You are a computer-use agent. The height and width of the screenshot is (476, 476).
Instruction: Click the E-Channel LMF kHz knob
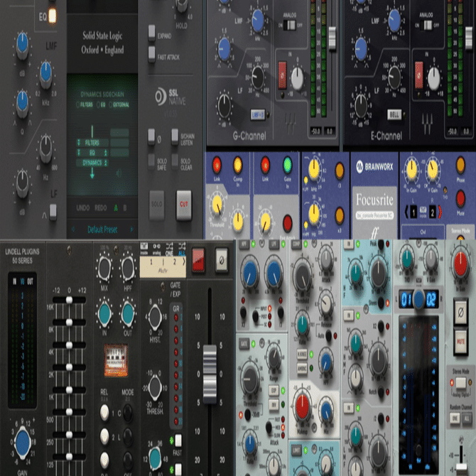(x=394, y=21)
